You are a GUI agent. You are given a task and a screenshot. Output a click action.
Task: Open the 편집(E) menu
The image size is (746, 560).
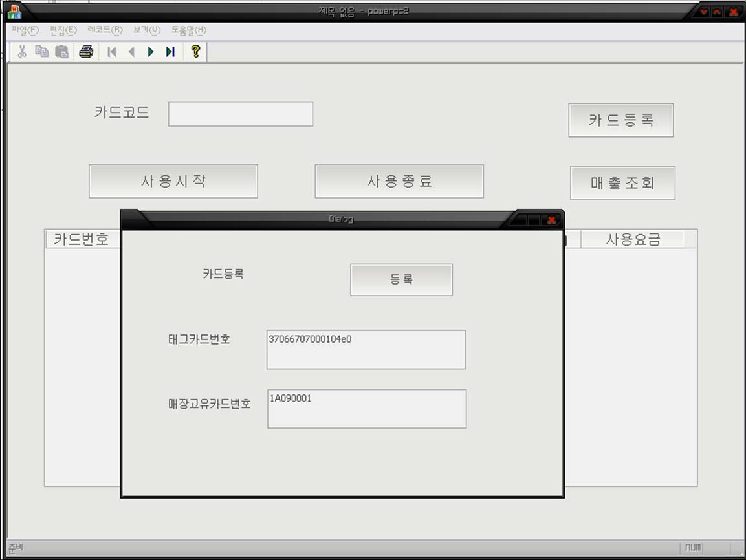click(x=63, y=30)
